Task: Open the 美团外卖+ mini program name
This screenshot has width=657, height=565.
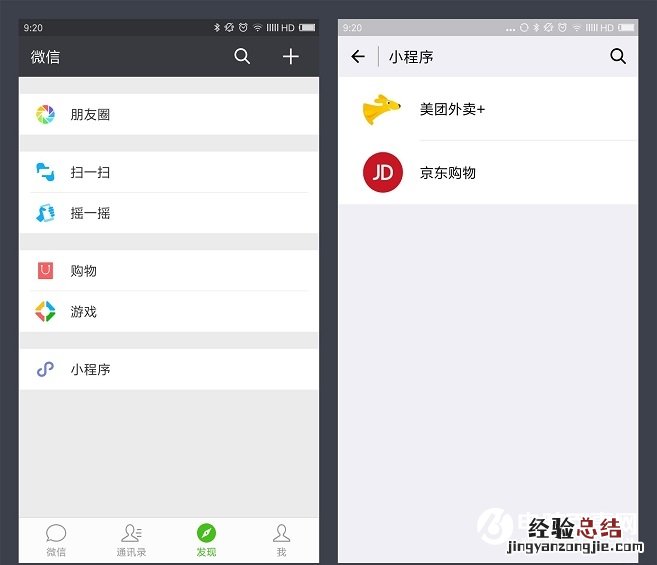Action: pyautogui.click(x=453, y=109)
